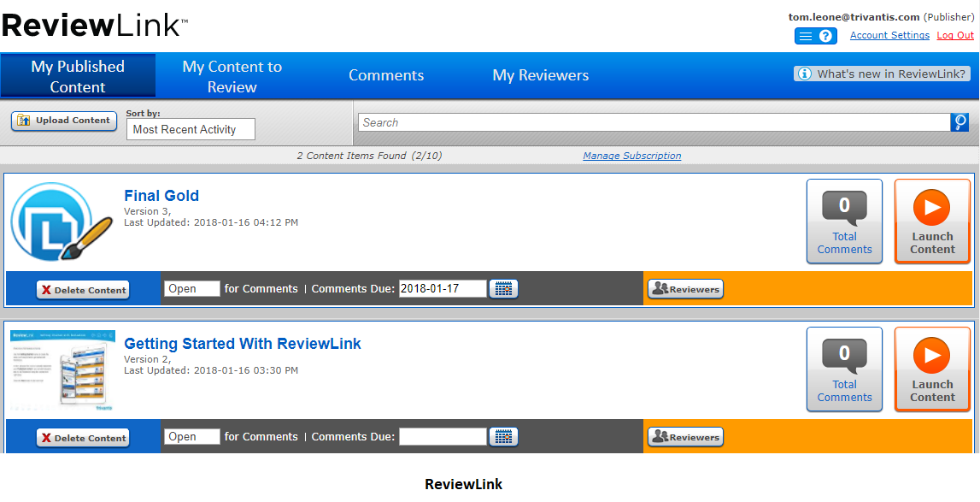This screenshot has height=502, width=980.
Task: Click the 'Version 2,' text
Action: pos(148,359)
